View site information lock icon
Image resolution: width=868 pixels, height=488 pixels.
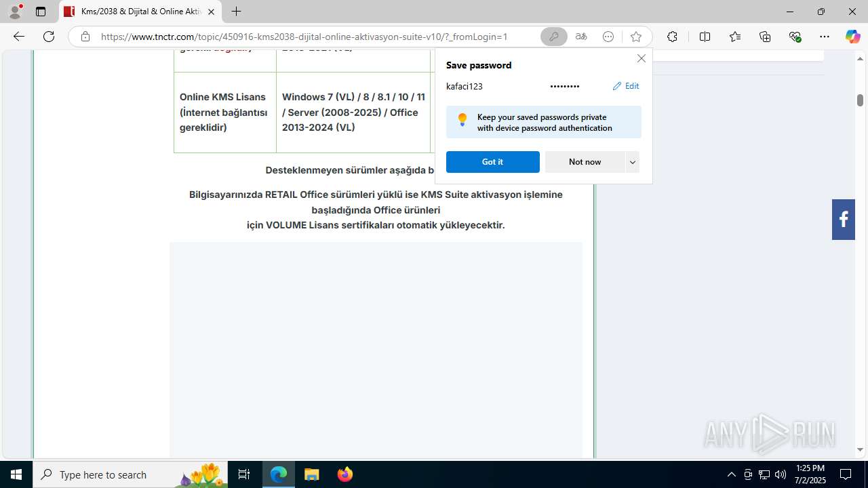pos(85,37)
